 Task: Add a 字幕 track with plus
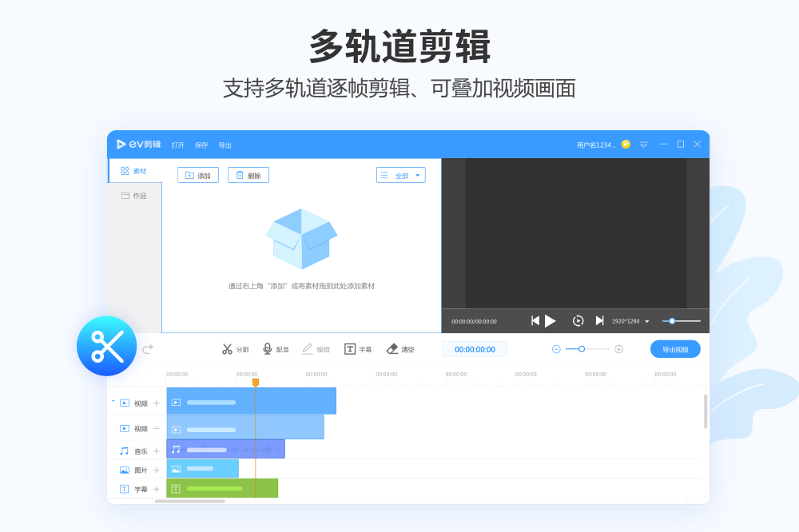click(x=157, y=489)
